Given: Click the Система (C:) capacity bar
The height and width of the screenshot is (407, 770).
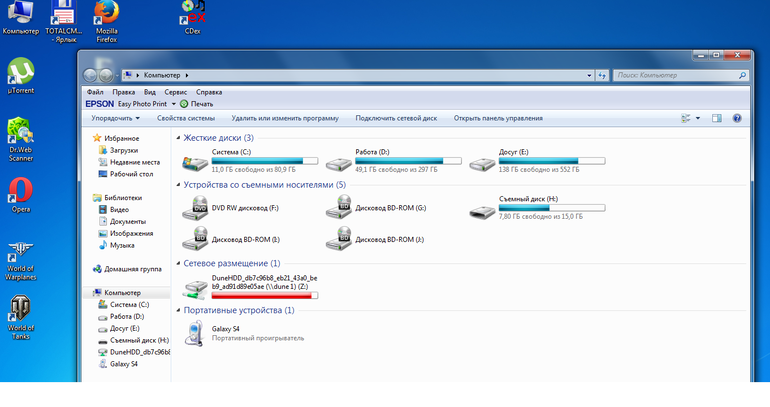Looking at the screenshot, I should click(265, 161).
